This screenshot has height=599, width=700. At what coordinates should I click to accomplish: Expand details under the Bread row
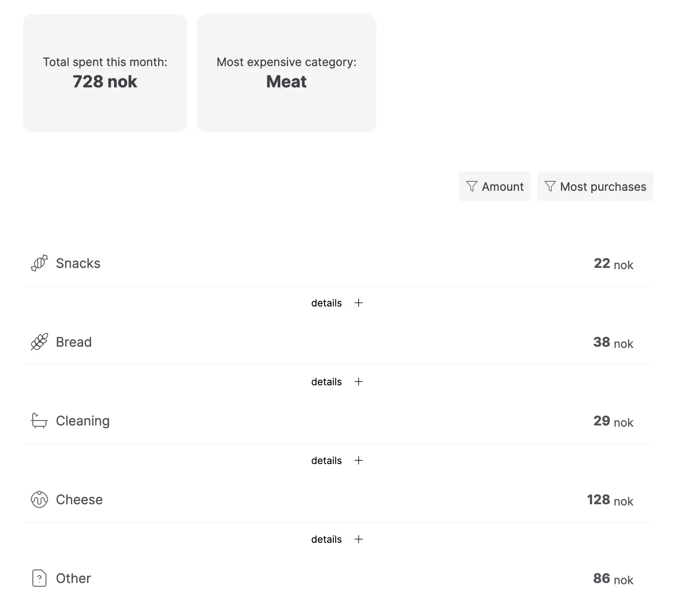(337, 382)
